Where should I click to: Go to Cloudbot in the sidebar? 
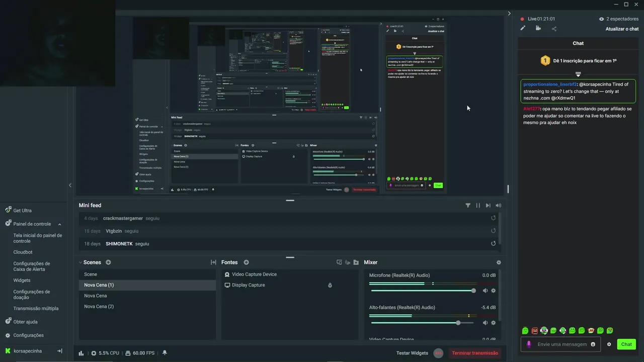tap(23, 252)
